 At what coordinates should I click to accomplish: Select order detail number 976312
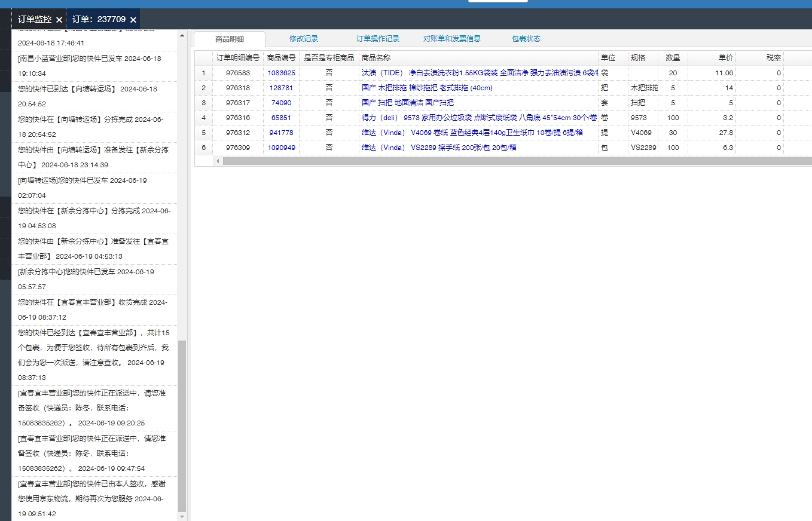[x=238, y=133]
